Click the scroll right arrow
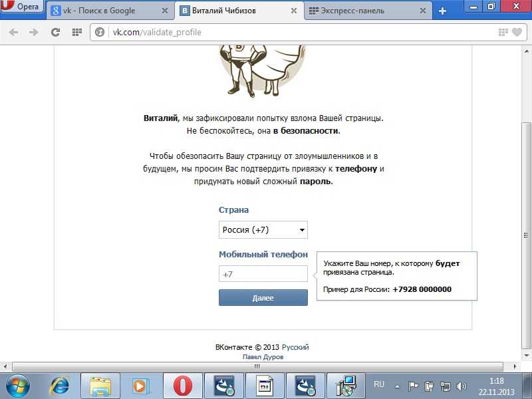Viewport: 532px width, 399px height. tap(515, 366)
